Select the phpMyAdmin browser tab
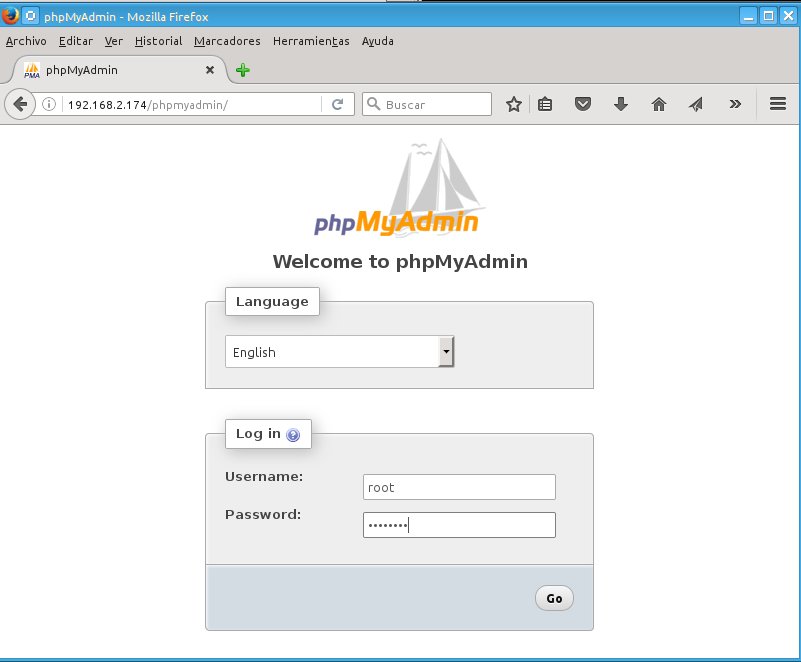 tap(120, 70)
